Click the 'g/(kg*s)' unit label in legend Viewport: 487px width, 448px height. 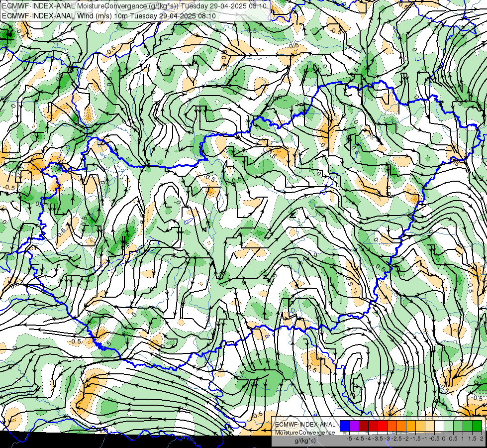305,441
